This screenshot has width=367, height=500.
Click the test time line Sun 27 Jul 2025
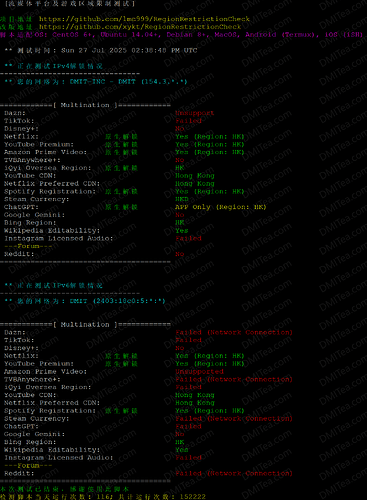pyautogui.click(x=101, y=50)
